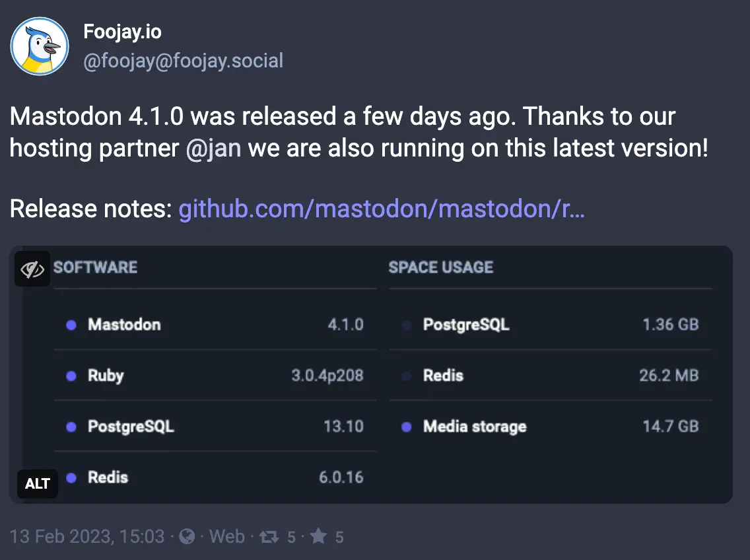
Task: Click the Mastodon 4.1.0 row in image
Action: pyautogui.click(x=215, y=325)
